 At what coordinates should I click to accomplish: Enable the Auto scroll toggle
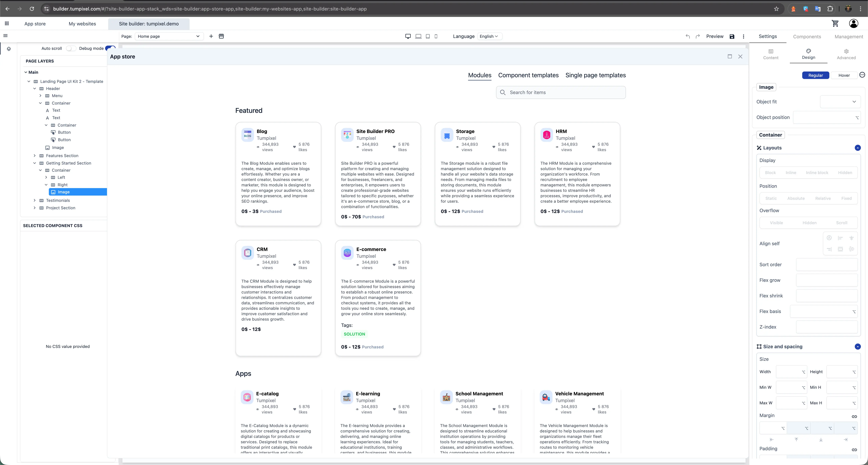tap(71, 48)
